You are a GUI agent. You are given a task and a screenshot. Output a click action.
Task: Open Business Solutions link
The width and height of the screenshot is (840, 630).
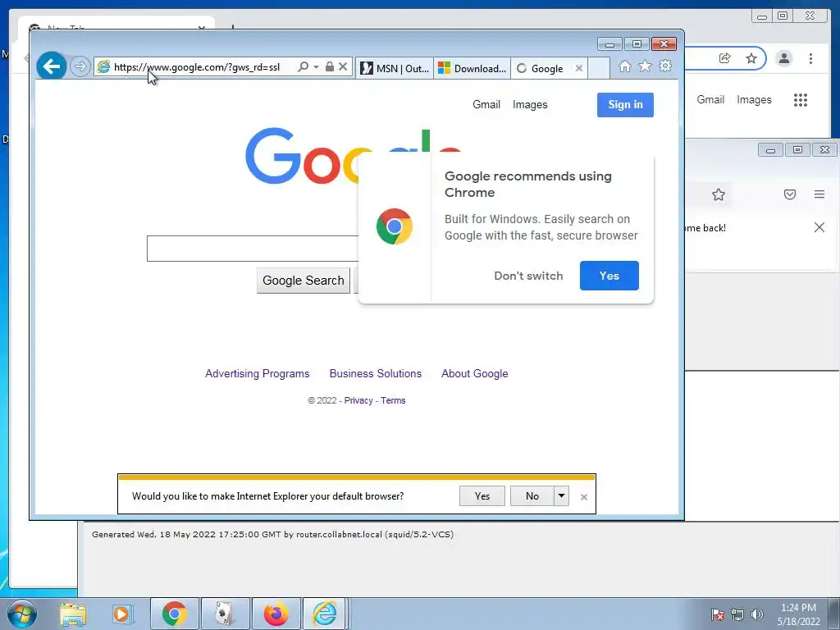pos(376,374)
